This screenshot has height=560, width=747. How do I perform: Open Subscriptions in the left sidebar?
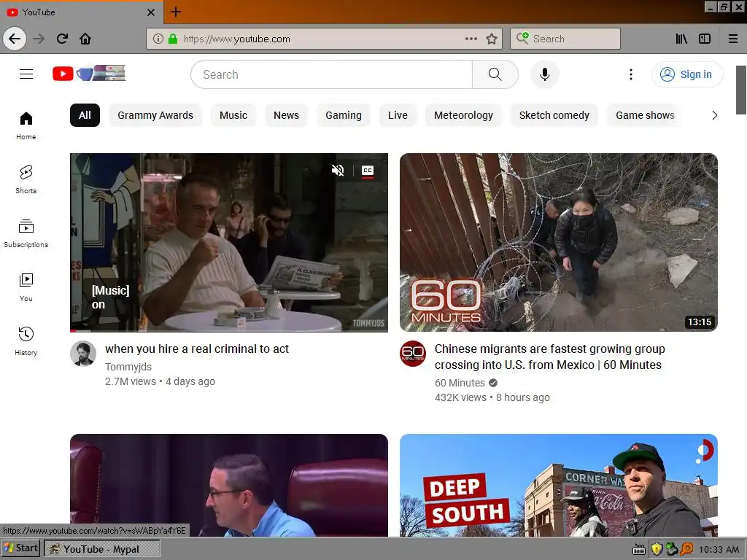(26, 233)
